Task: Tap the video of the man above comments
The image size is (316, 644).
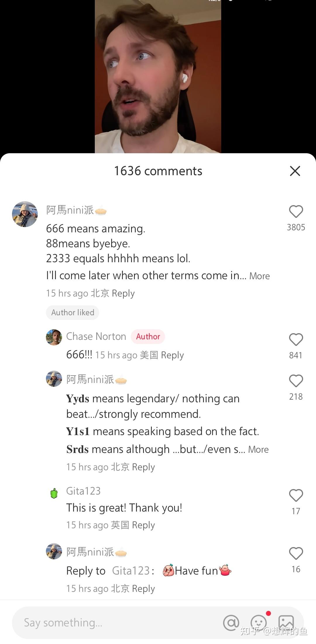Action: 158,76
